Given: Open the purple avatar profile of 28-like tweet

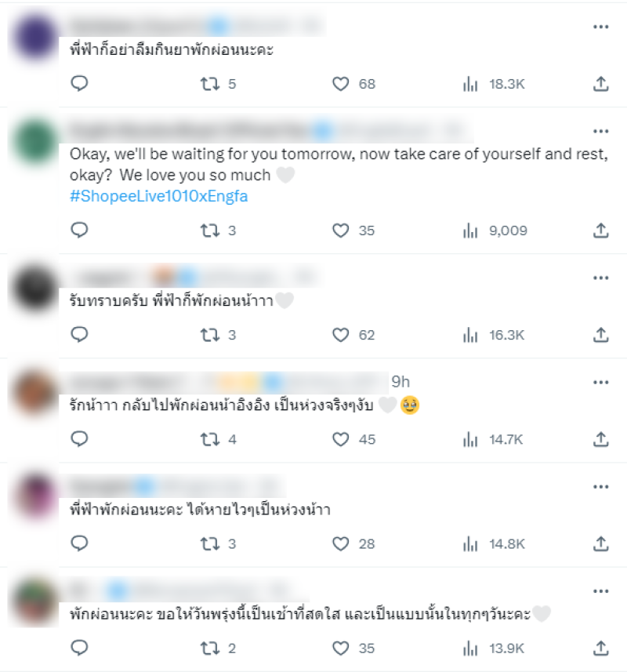Looking at the screenshot, I should [35, 496].
